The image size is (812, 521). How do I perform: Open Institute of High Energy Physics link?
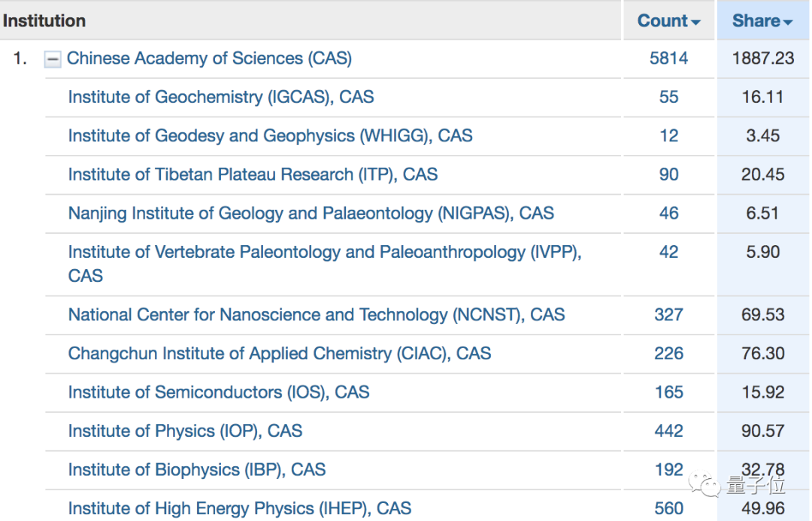[x=239, y=509]
